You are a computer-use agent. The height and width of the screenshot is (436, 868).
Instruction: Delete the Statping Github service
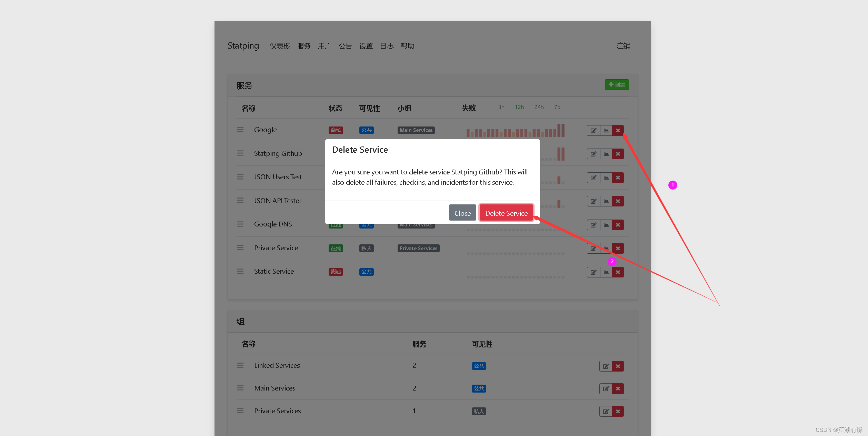point(618,154)
